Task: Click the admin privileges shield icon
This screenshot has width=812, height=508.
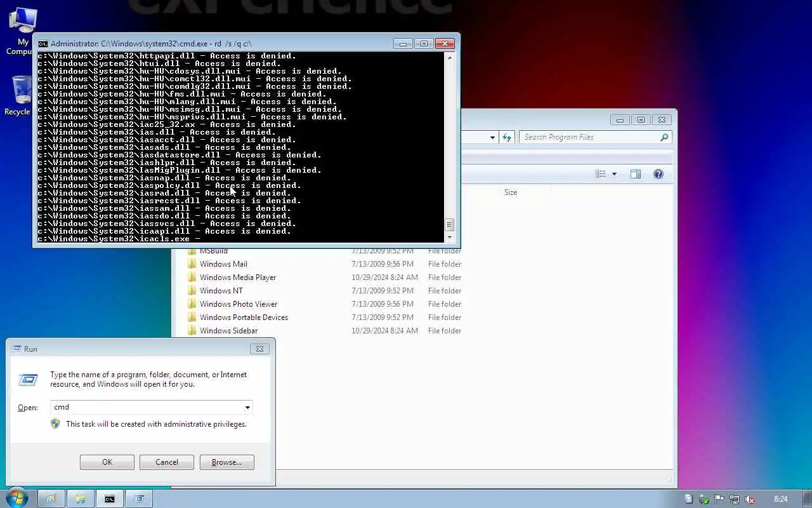Action: pos(55,424)
